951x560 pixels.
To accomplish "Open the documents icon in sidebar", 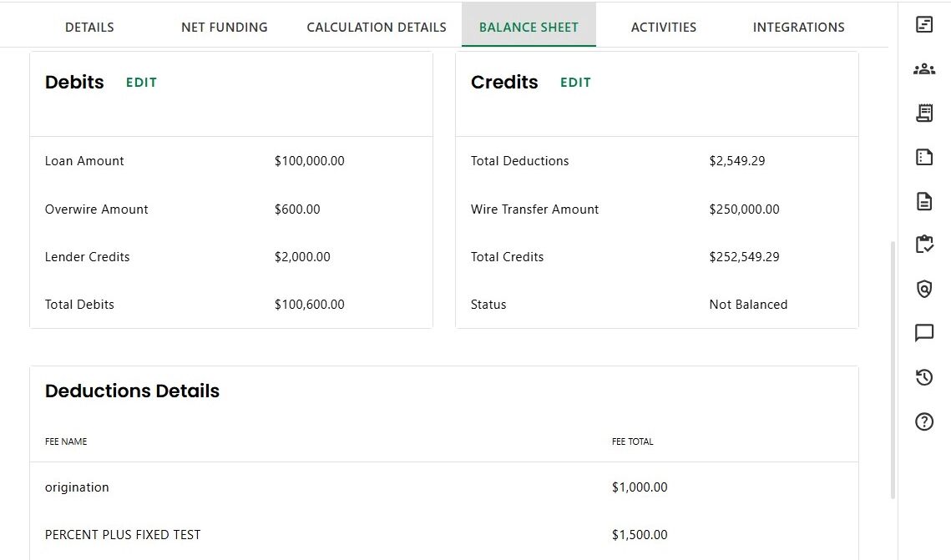I will pyautogui.click(x=923, y=201).
